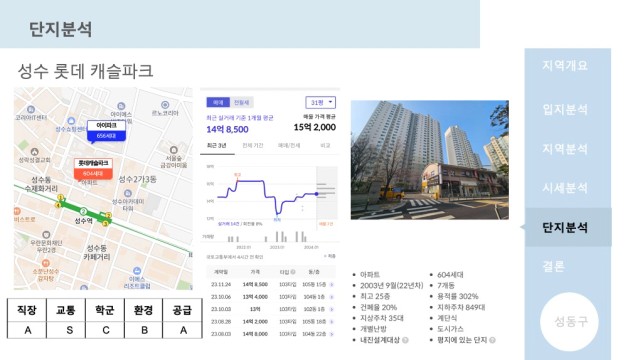Click the 아이파크 656세대 map marker
Screen dimensions: 640x360
coord(106,131)
